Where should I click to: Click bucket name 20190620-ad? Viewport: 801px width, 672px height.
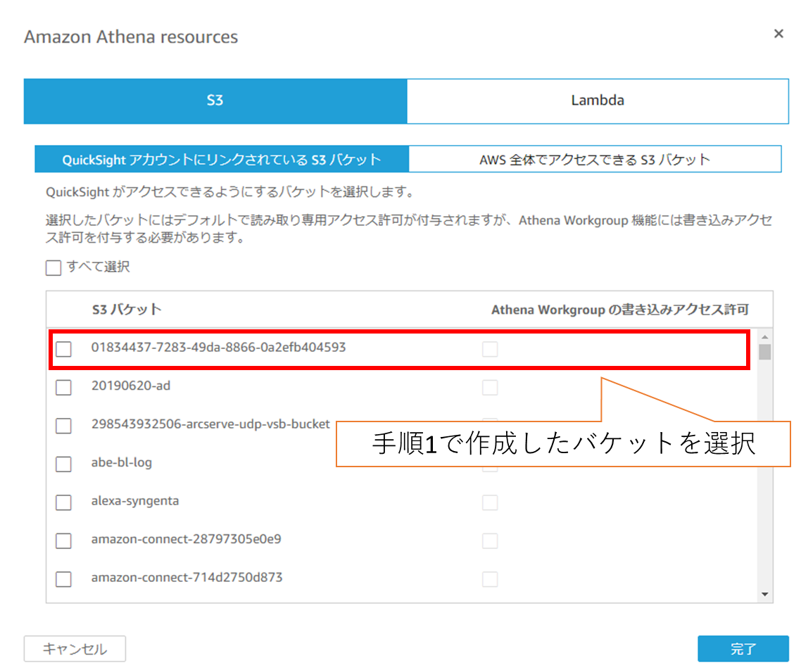click(131, 386)
